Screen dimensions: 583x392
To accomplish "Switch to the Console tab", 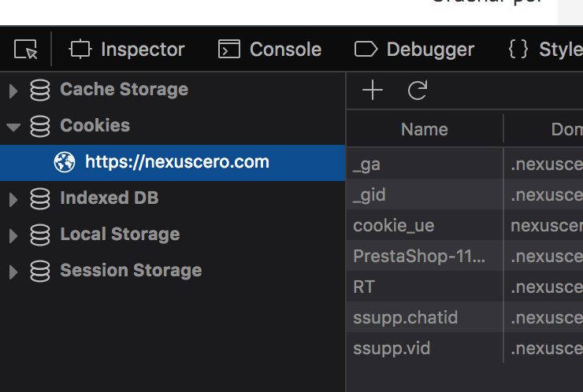I will pos(270,50).
